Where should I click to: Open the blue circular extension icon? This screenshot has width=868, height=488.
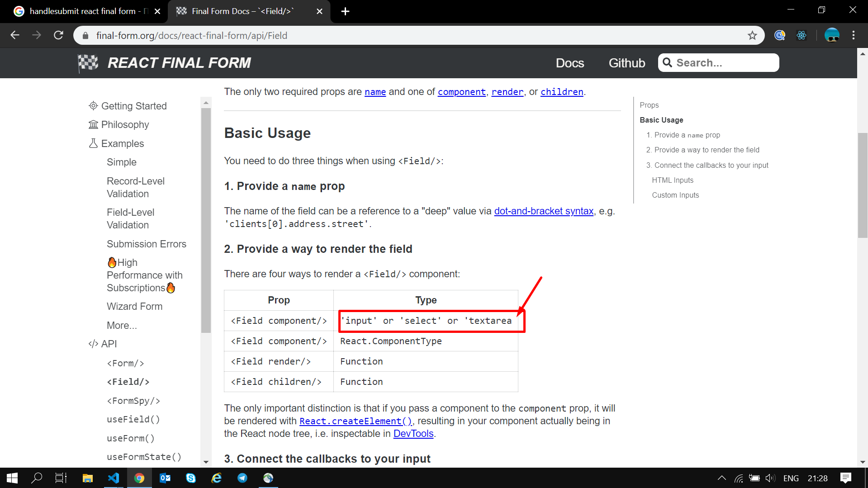tap(780, 35)
